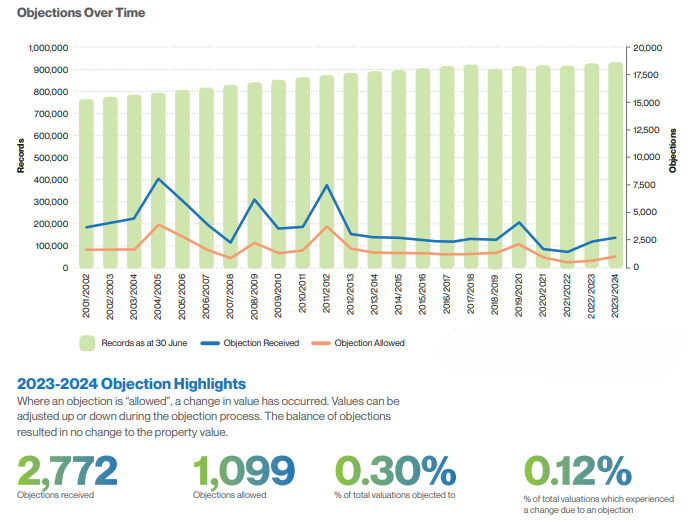This screenshot has width=698, height=523.
Task: Click the blue line peak at 2004/2005
Action: click(159, 179)
